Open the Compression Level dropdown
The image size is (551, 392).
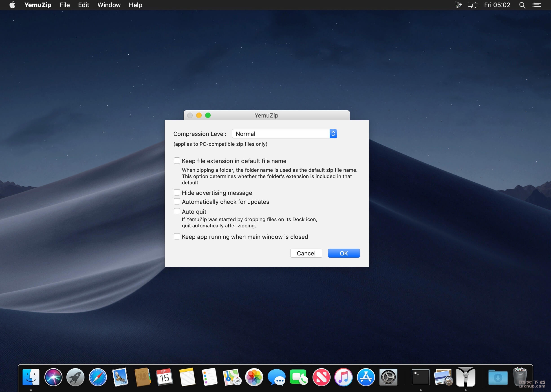(x=284, y=134)
